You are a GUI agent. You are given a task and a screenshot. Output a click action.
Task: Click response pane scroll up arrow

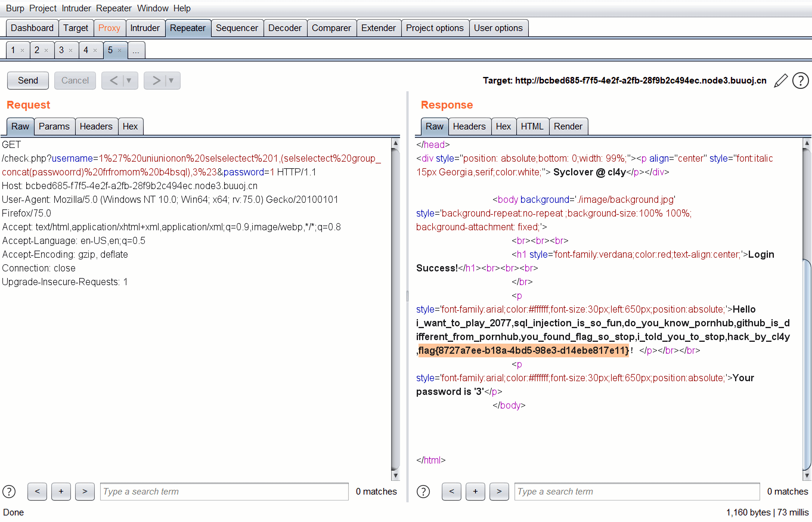point(807,143)
